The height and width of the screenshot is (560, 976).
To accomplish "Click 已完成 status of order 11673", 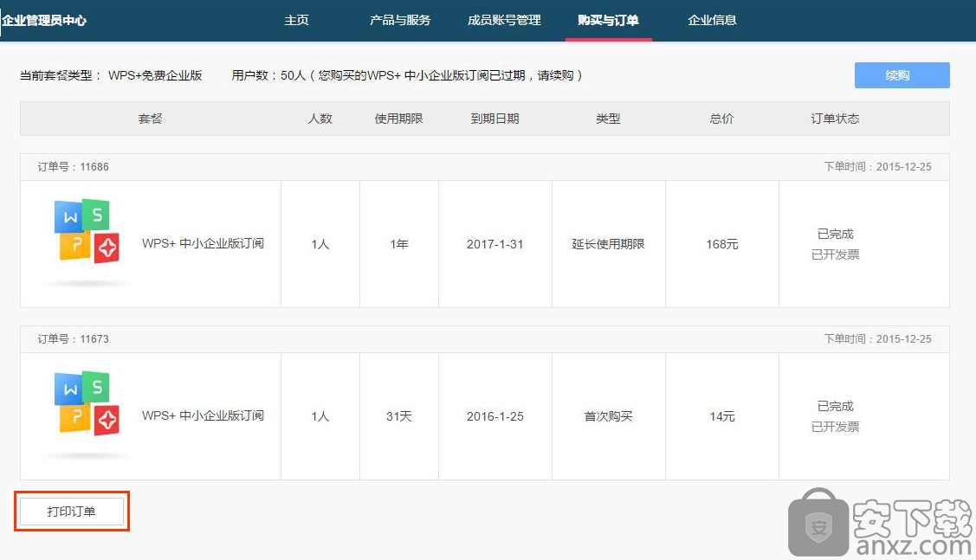I will pyautogui.click(x=836, y=406).
